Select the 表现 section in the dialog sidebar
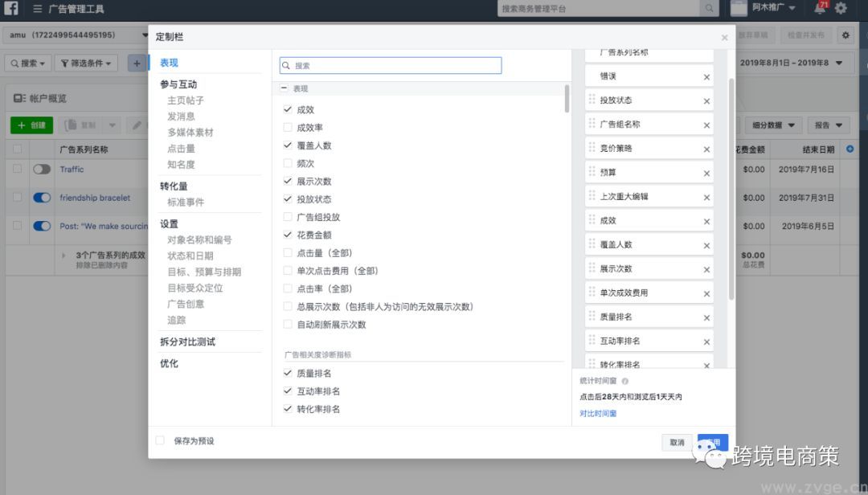868x495 pixels. (169, 62)
